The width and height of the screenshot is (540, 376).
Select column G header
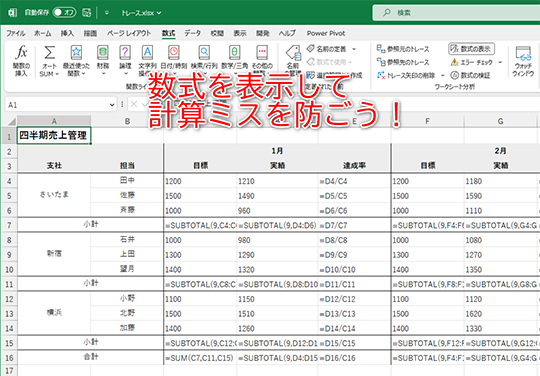click(500, 121)
